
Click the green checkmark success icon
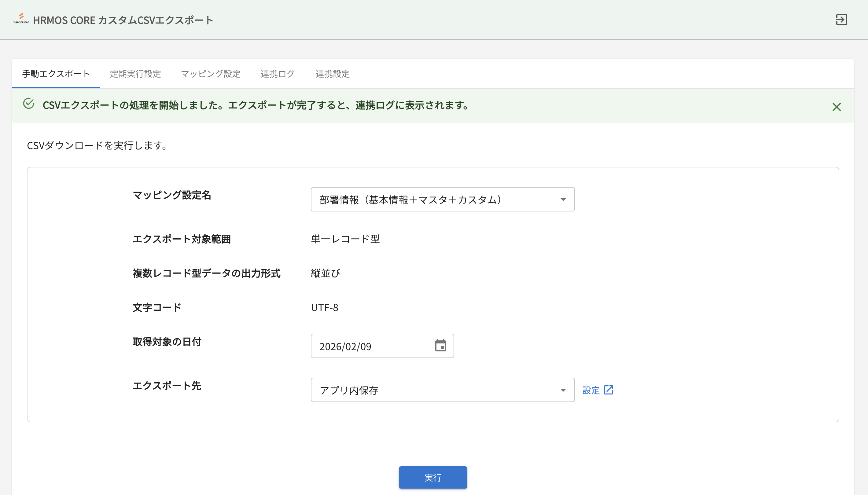click(29, 104)
